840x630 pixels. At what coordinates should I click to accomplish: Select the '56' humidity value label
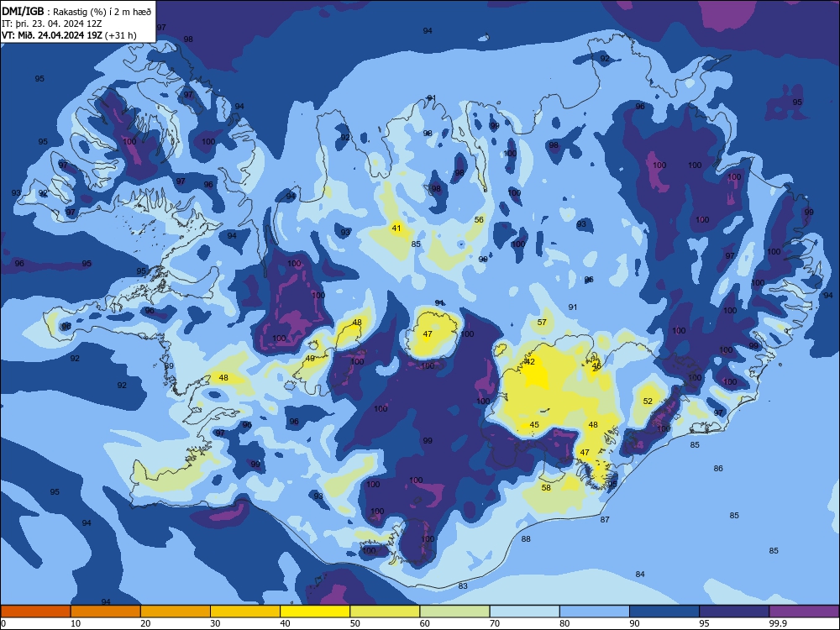click(x=479, y=219)
